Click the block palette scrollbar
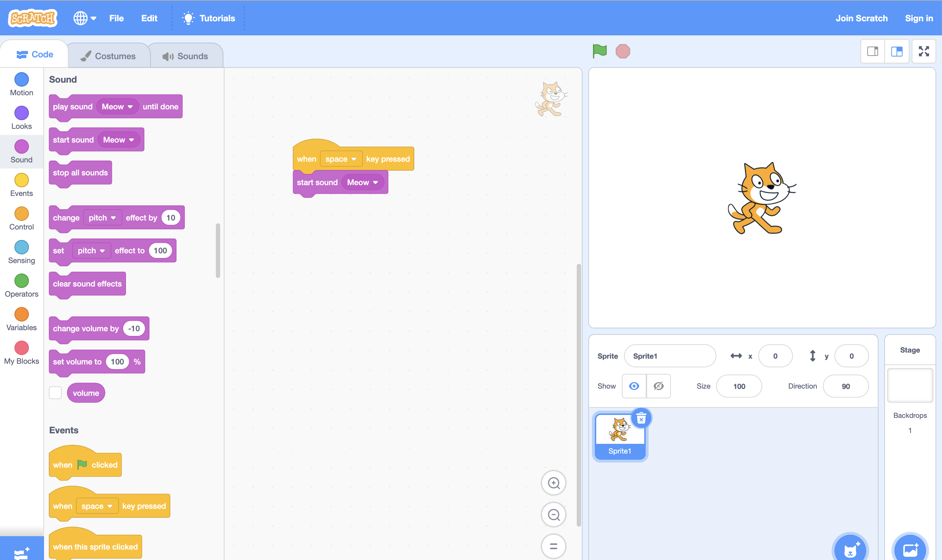The width and height of the screenshot is (942, 560). 218,250
